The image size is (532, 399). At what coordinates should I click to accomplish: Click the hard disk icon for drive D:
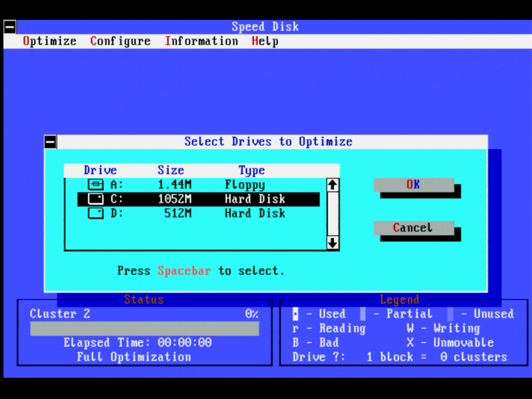pos(96,213)
